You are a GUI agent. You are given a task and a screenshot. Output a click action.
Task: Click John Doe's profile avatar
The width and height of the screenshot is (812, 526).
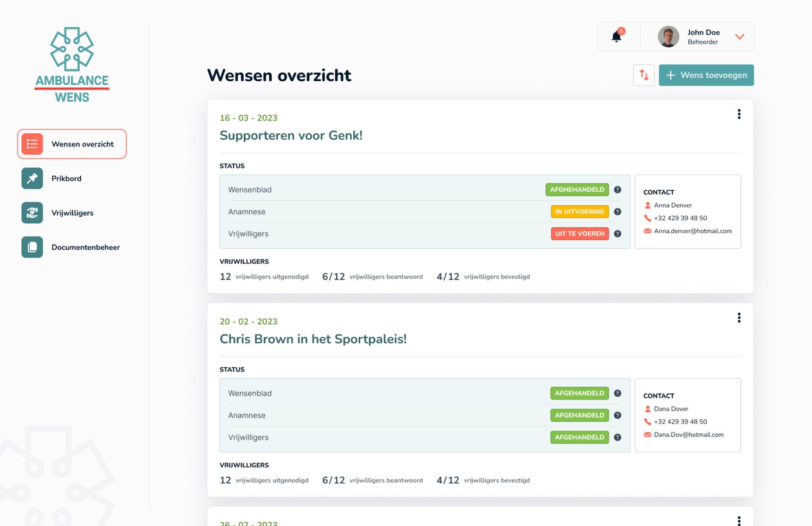(x=668, y=36)
